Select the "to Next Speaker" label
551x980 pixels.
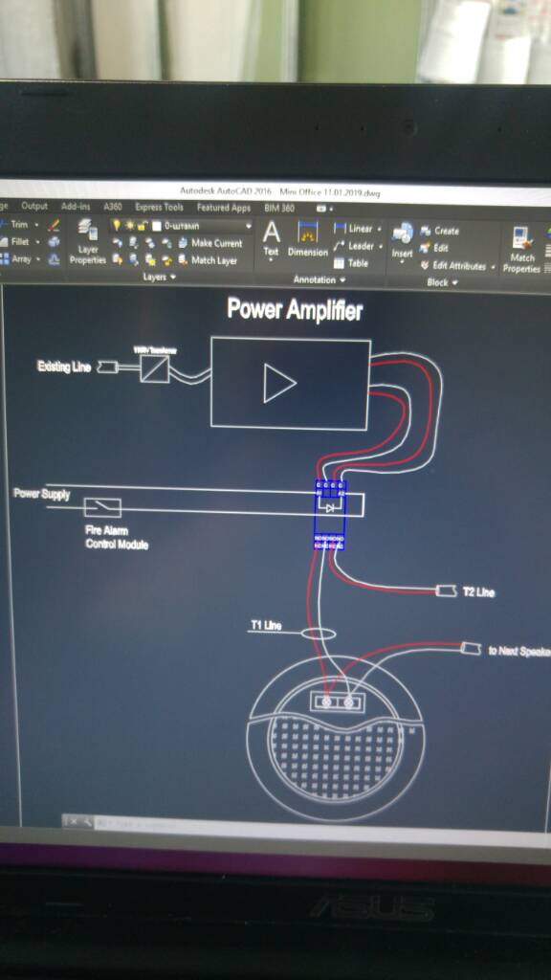518,651
